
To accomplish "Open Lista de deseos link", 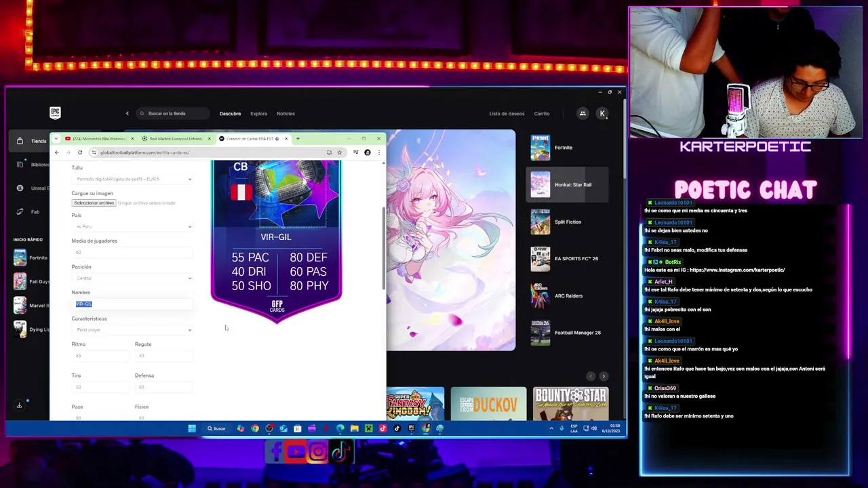I will coord(507,114).
